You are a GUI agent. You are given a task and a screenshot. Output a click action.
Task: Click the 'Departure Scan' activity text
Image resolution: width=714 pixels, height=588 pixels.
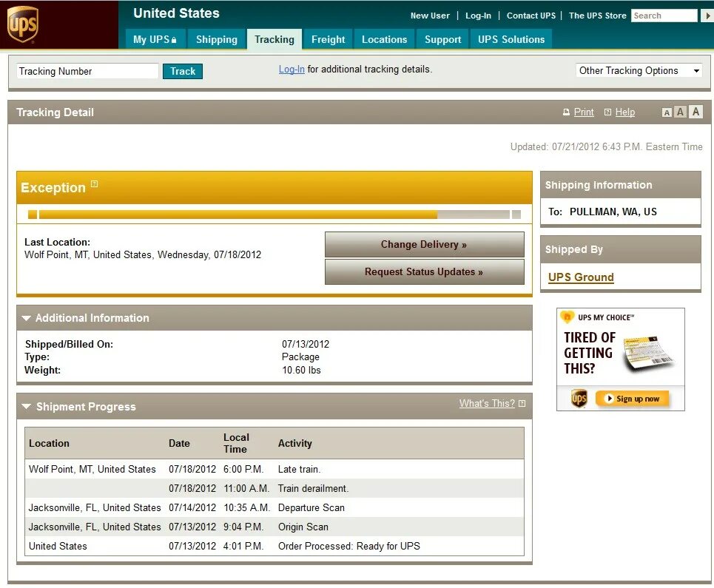[311, 507]
